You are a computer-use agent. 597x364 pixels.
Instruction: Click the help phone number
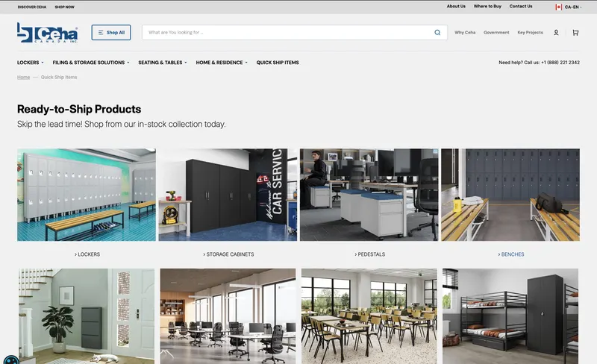click(560, 63)
